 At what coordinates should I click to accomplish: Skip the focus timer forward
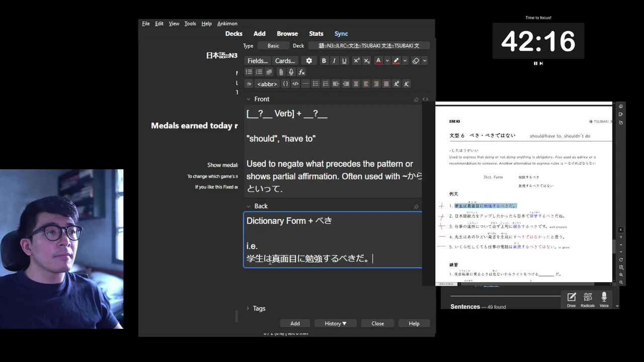pyautogui.click(x=541, y=63)
